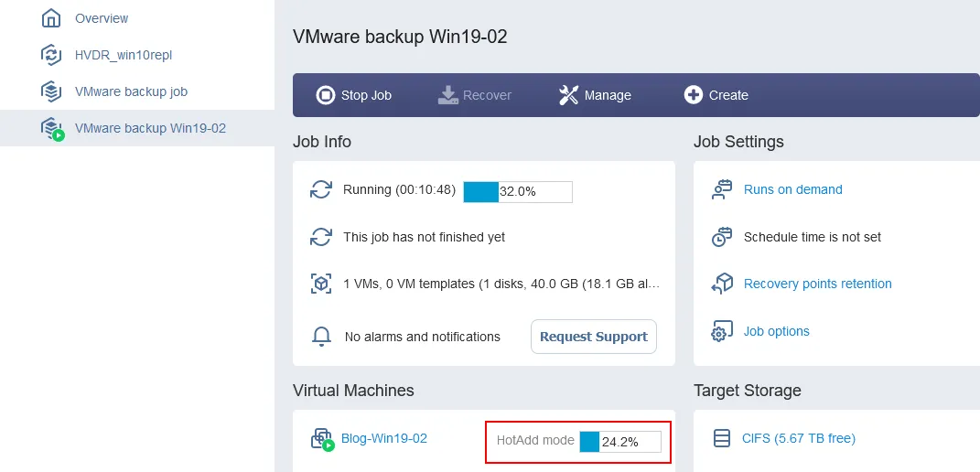
Task: Click the calendar icon beside Runs on demand
Action: click(x=722, y=190)
